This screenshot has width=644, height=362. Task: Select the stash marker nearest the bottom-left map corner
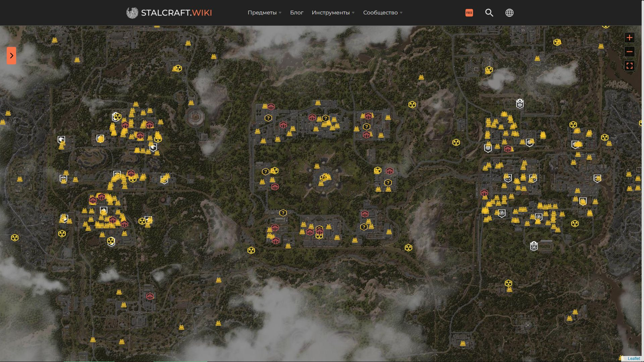pos(93,340)
